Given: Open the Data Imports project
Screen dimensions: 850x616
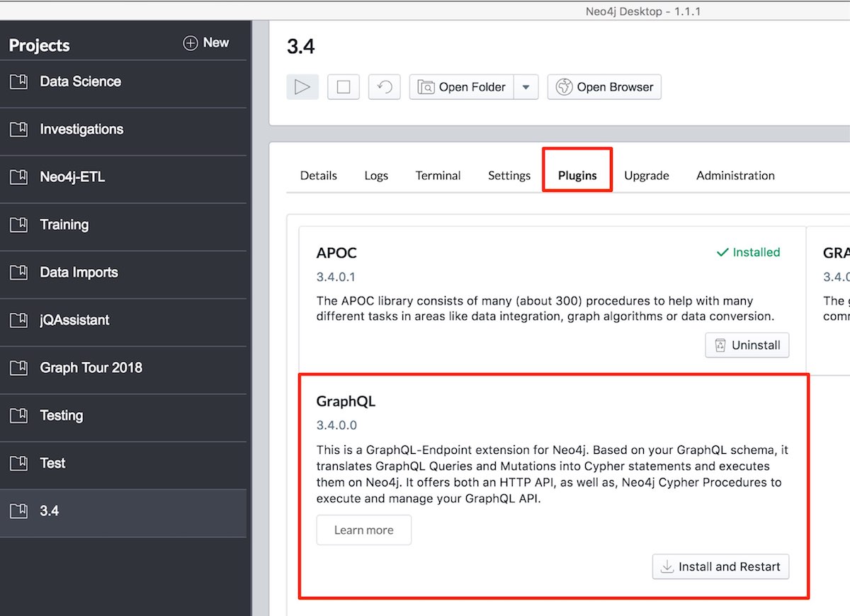Looking at the screenshot, I should [123, 273].
